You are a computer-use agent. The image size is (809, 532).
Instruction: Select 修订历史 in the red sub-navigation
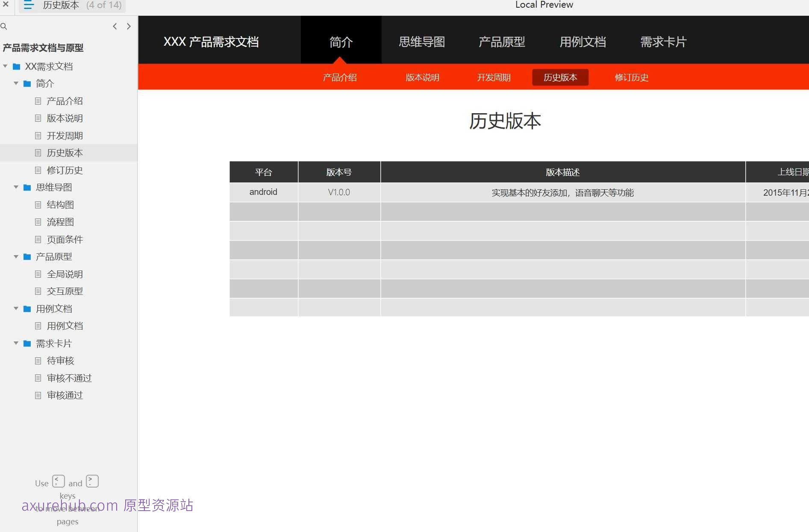click(x=631, y=77)
